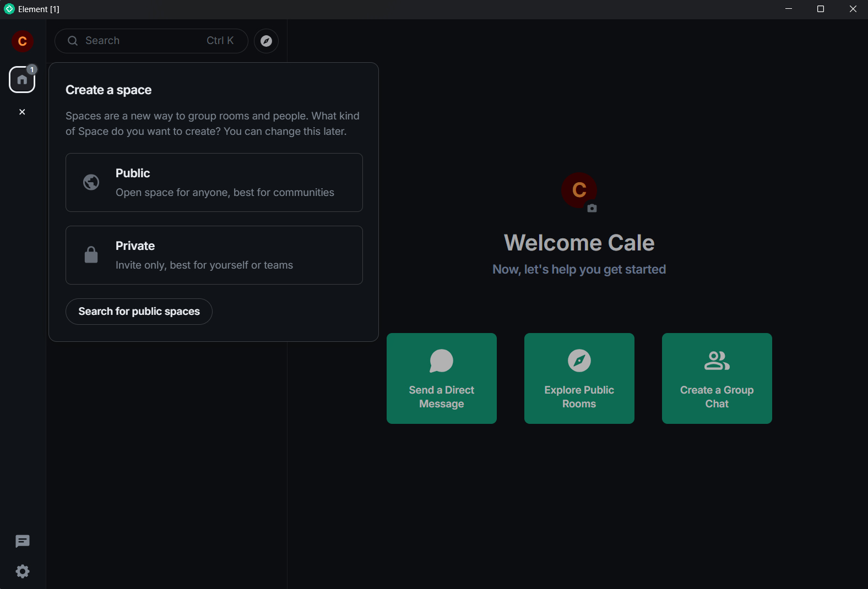Open Explore Public Rooms tile

coord(579,378)
